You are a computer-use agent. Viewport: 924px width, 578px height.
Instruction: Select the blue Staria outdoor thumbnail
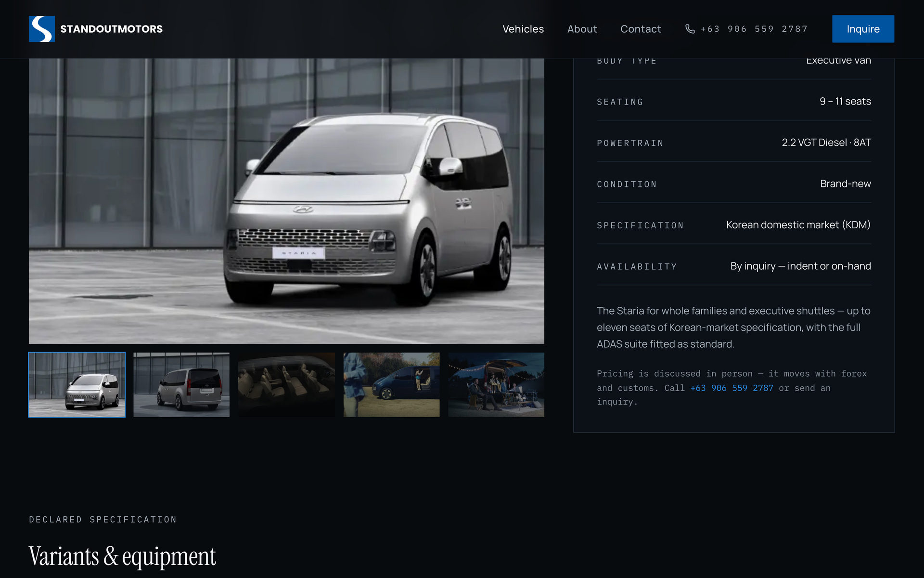coord(391,384)
